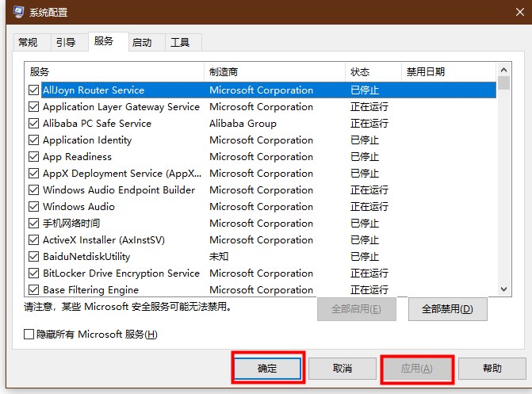
Task: Enable 隐藏所有 Microsoft 服务 checkbox
Action: point(30,335)
